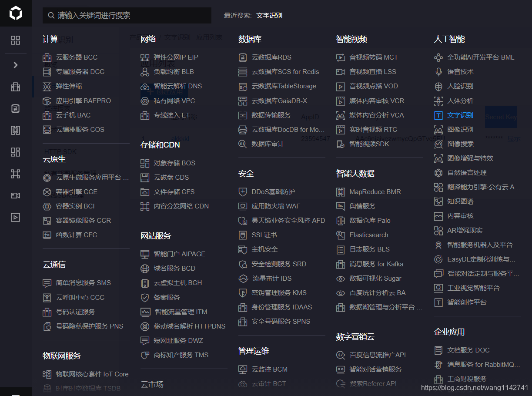
Task: Click the 容器引擎 CCE icon
Action: pyautogui.click(x=47, y=192)
